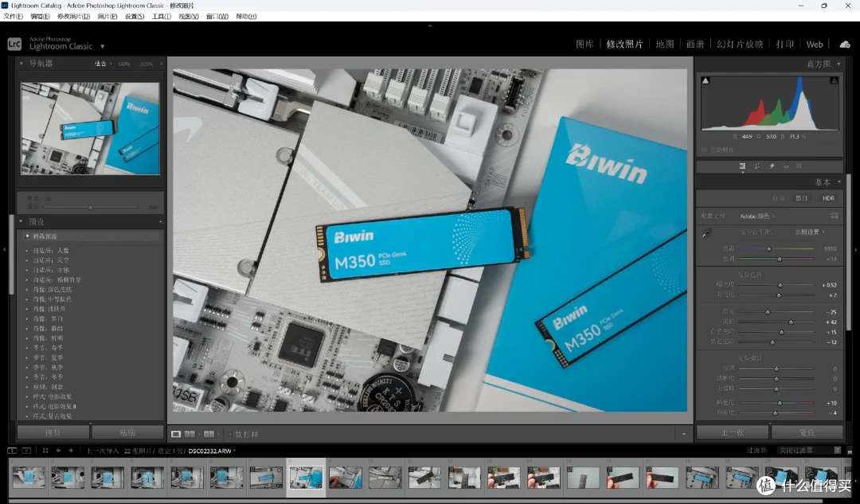Click the 拷贝 copy settings button
The image size is (860, 504).
[53, 432]
